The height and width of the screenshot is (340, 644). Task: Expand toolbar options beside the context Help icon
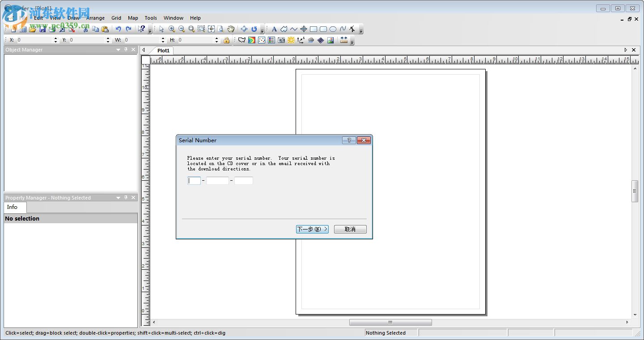pos(150,31)
